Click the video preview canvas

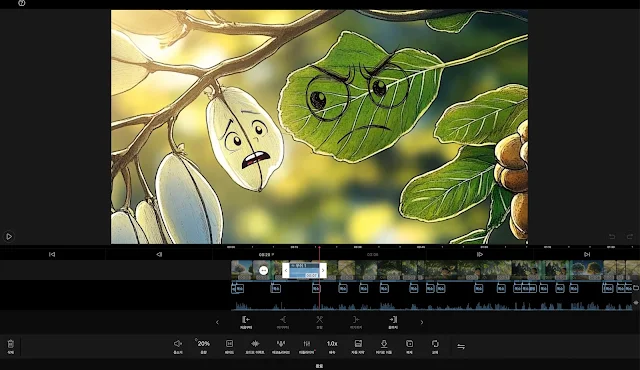[319, 127]
